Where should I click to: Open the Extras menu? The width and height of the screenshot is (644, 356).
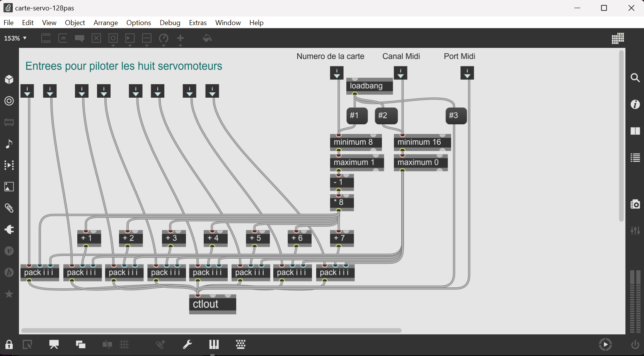pos(198,23)
